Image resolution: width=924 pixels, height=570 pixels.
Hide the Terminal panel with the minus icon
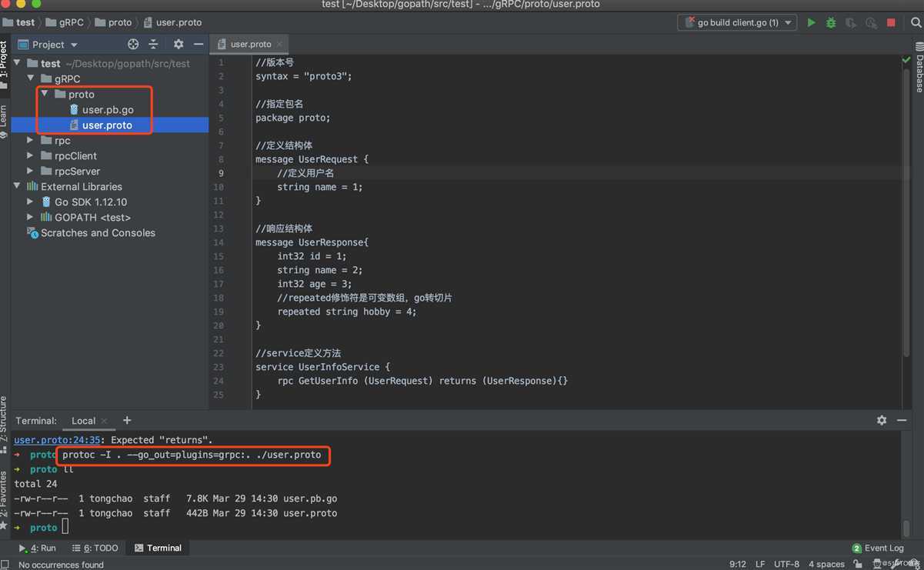(902, 420)
